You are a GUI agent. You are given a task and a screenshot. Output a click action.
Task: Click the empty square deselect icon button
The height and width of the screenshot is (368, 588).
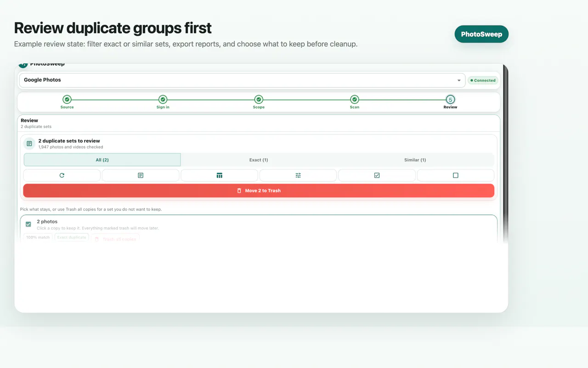456,175
